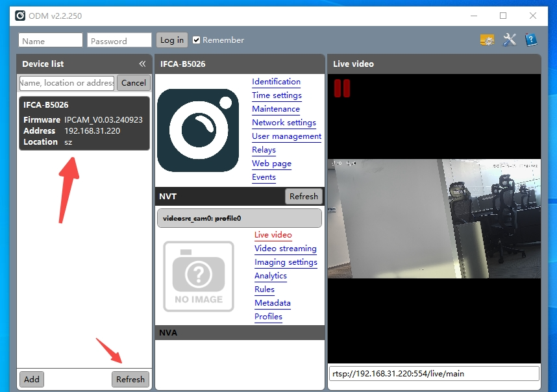Open the Rules link
Screen dimensions: 557x392
click(x=264, y=289)
